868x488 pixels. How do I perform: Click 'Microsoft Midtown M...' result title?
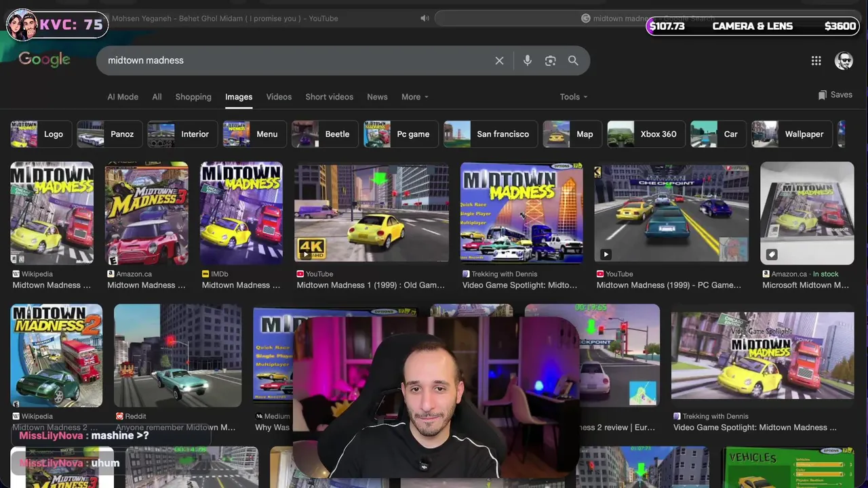806,285
